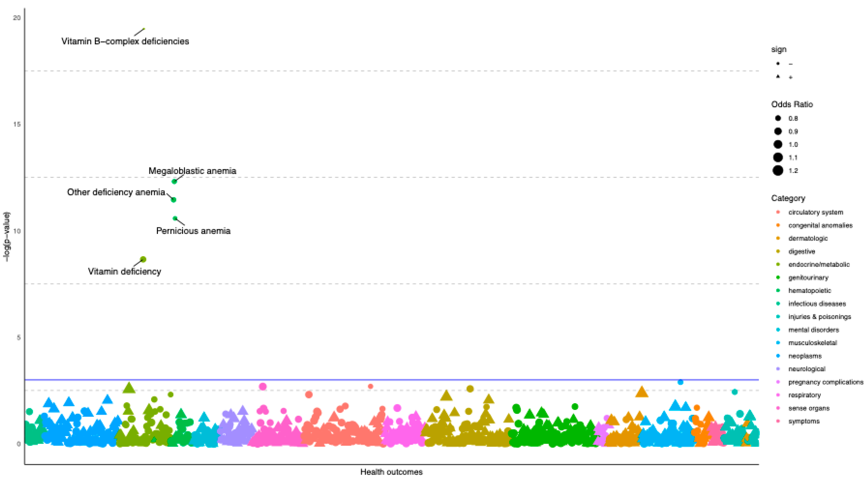Image resolution: width=868 pixels, height=480 pixels.
Task: Click the Category legend heading
Action: coord(788,198)
